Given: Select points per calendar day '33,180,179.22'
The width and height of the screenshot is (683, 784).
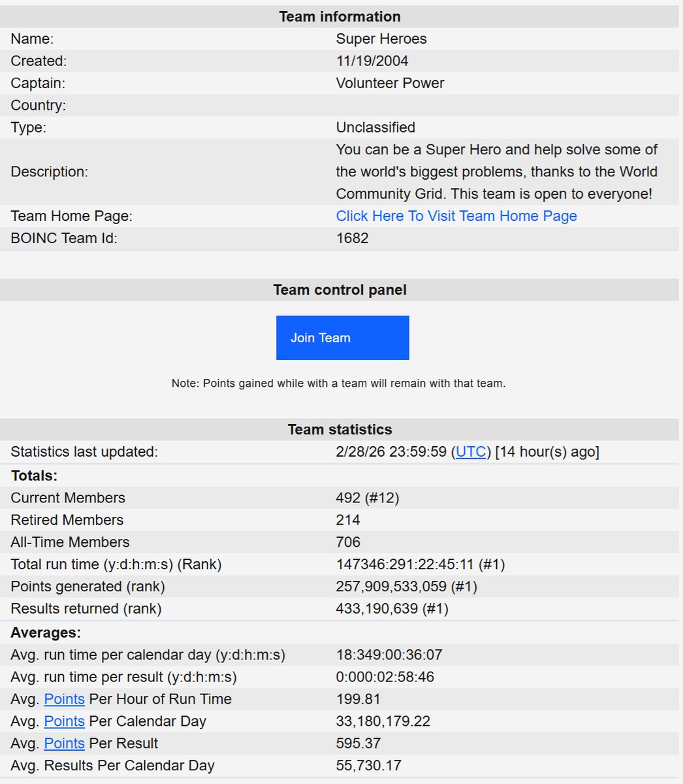Looking at the screenshot, I should click(383, 721).
